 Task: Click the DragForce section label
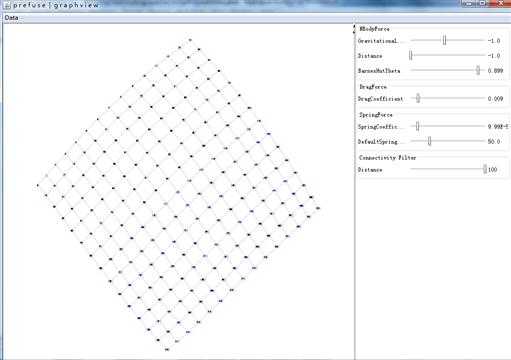pos(373,87)
